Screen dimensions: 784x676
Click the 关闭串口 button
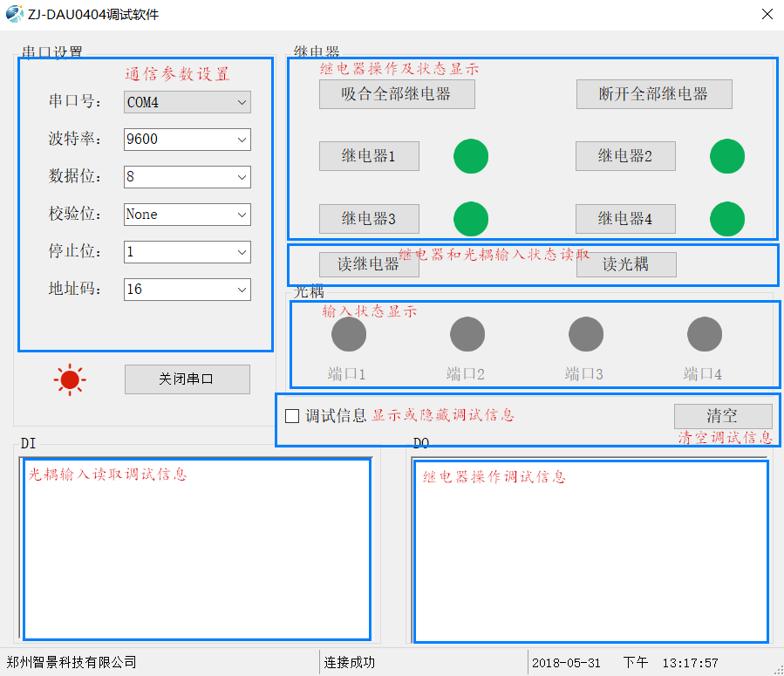pyautogui.click(x=187, y=379)
